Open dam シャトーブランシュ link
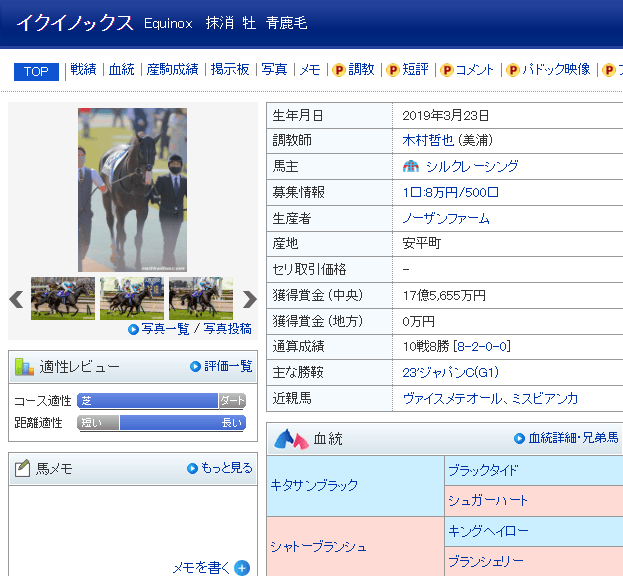Image resolution: width=623 pixels, height=576 pixels. (318, 547)
